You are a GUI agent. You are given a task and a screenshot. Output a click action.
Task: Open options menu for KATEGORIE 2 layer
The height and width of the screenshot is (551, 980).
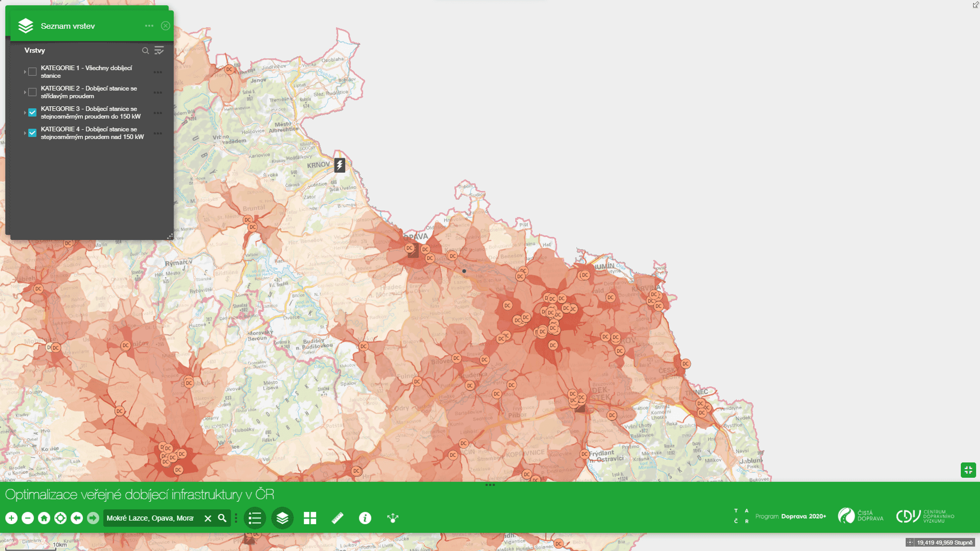click(158, 93)
